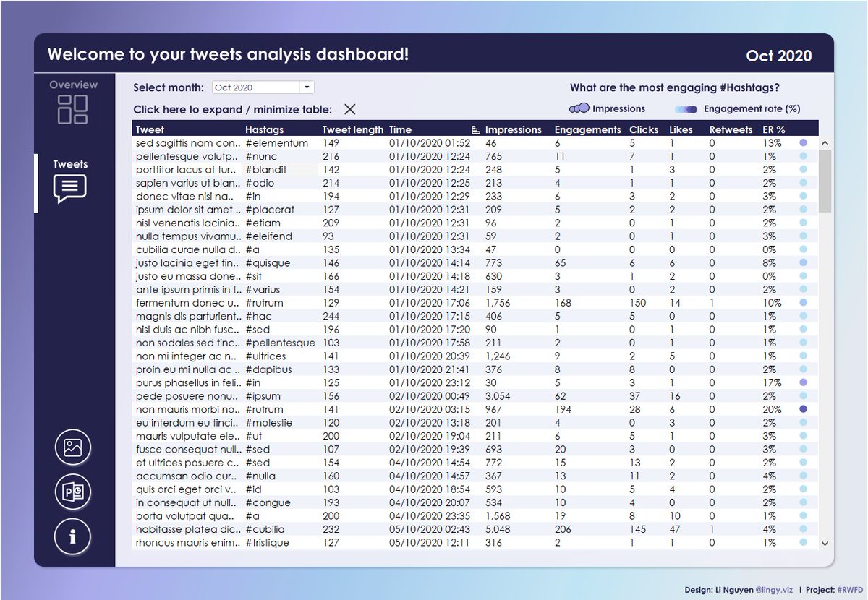Viewport: 868px width, 600px height.
Task: Select the "fermentum donec u.." tweet row
Action: point(477,303)
